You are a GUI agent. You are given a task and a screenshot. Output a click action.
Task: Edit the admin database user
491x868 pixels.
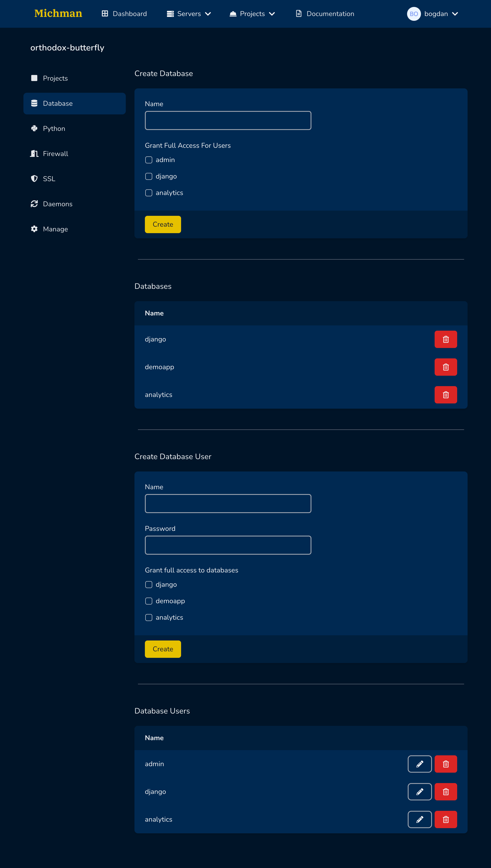[x=419, y=764]
